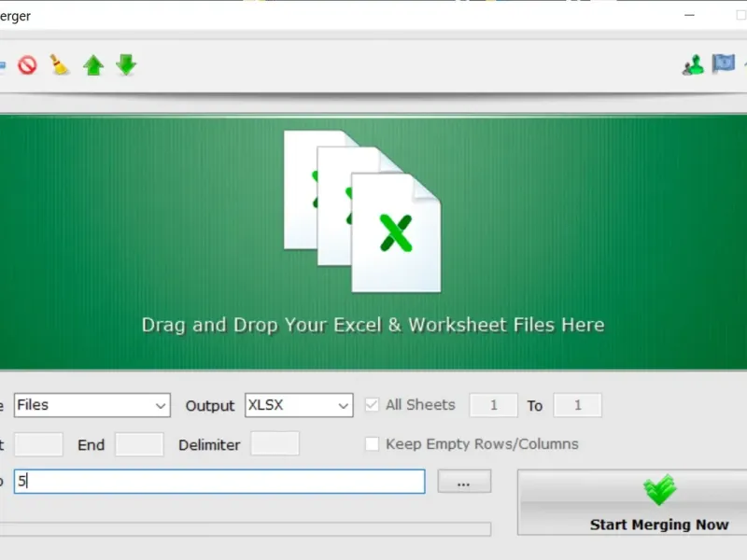Image resolution: width=747 pixels, height=560 pixels.
Task: Click the sheet range start field
Action: 494,405
